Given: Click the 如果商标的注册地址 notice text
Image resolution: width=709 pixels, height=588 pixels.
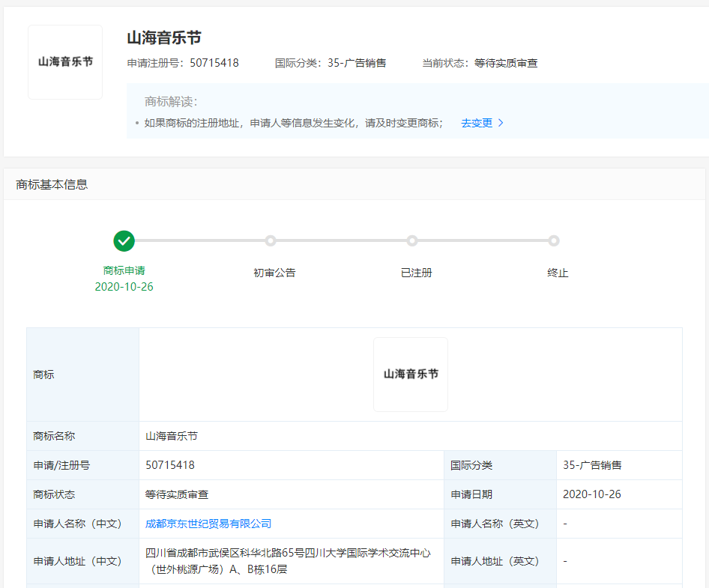Looking at the screenshot, I should (293, 123).
